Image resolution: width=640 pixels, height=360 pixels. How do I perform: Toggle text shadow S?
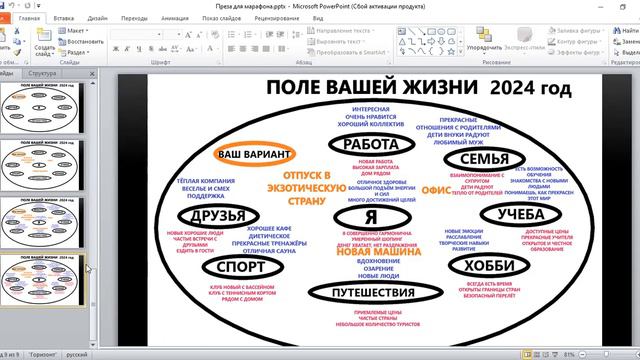pos(151,49)
